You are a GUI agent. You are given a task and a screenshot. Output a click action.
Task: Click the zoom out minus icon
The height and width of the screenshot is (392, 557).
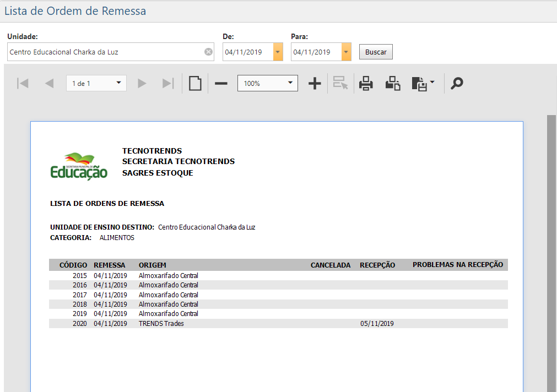coord(220,83)
